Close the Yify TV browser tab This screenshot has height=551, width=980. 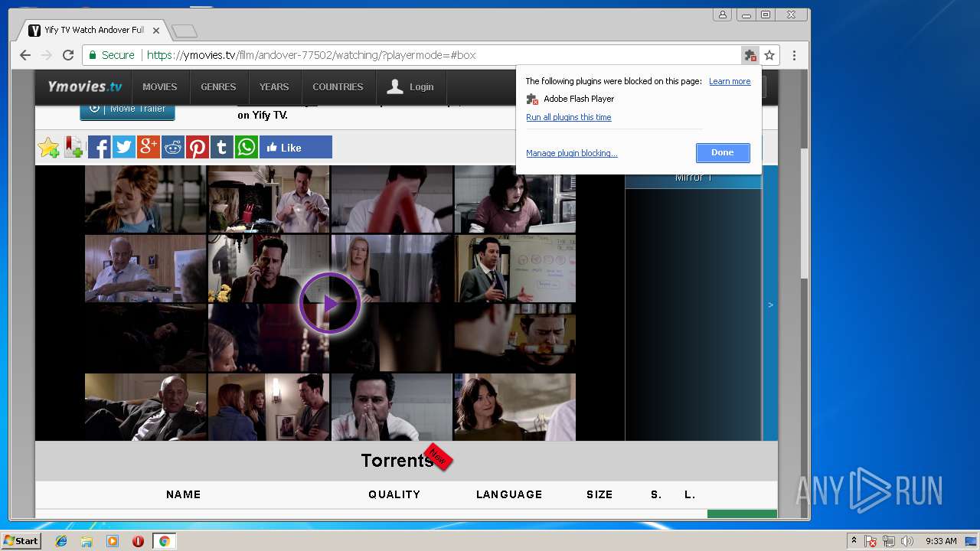pyautogui.click(x=156, y=31)
